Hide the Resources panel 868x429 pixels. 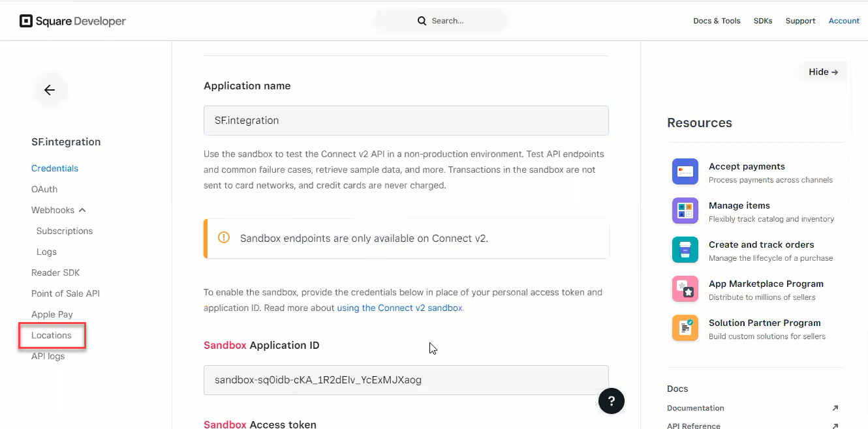823,72
